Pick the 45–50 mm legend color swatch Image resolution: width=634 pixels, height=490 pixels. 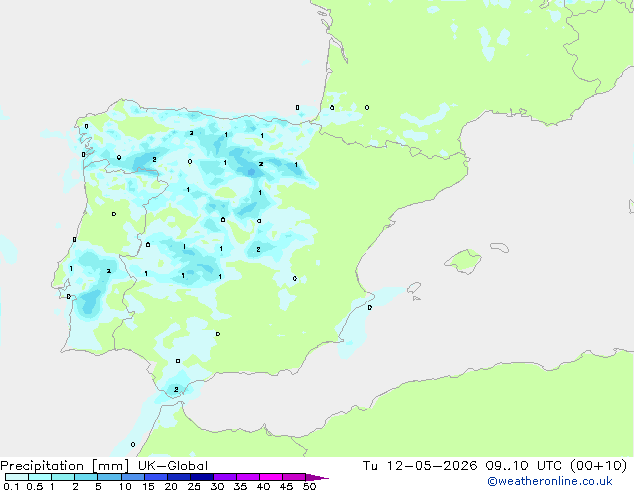pyautogui.click(x=294, y=477)
